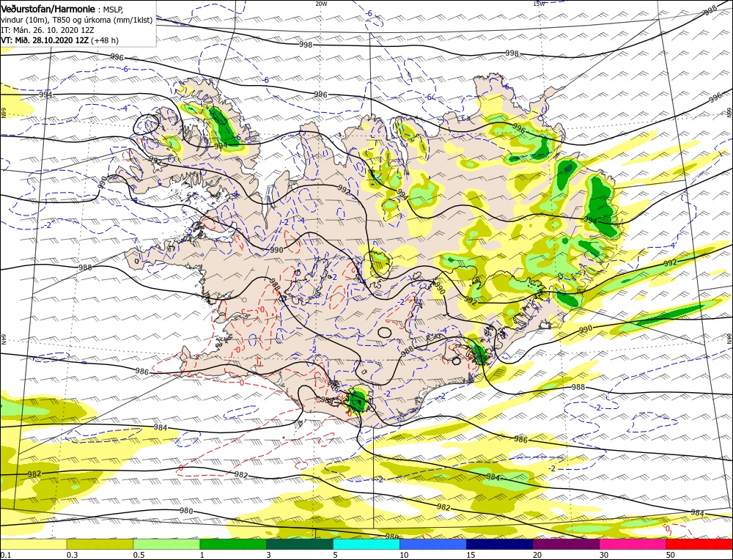This screenshot has width=733, height=560.
Task: Pick the light green 0.5–1 legend swatch
Action: 166,544
